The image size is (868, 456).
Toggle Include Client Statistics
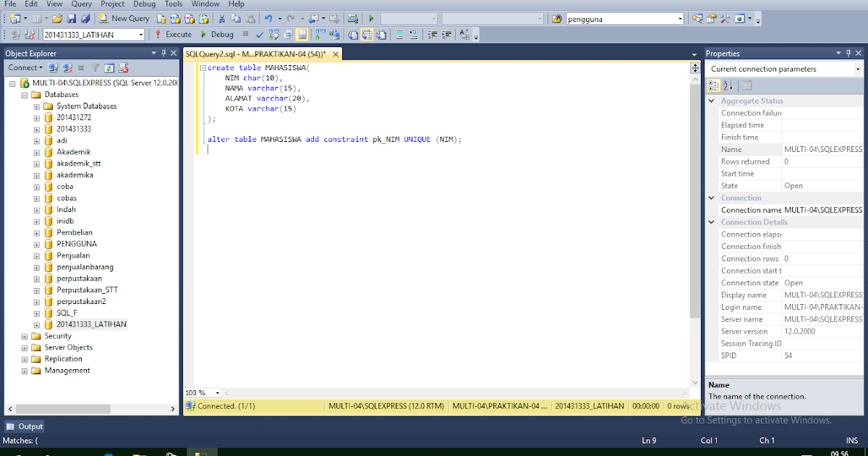click(334, 34)
